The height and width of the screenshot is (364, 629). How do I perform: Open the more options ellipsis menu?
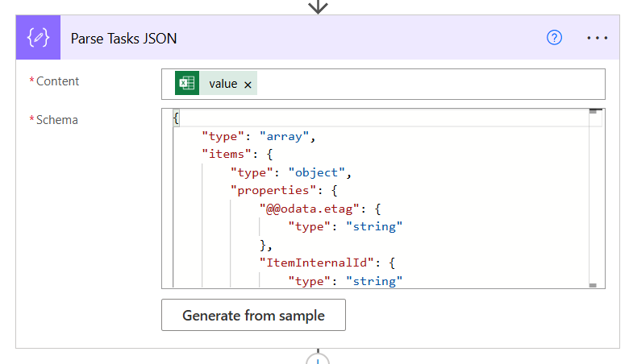click(x=598, y=38)
